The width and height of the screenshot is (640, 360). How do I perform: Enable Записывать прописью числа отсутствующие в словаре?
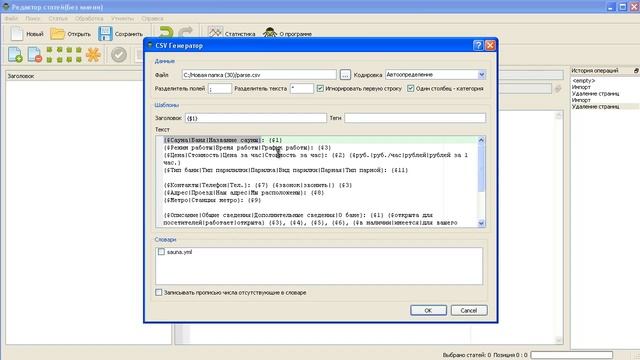(159, 292)
